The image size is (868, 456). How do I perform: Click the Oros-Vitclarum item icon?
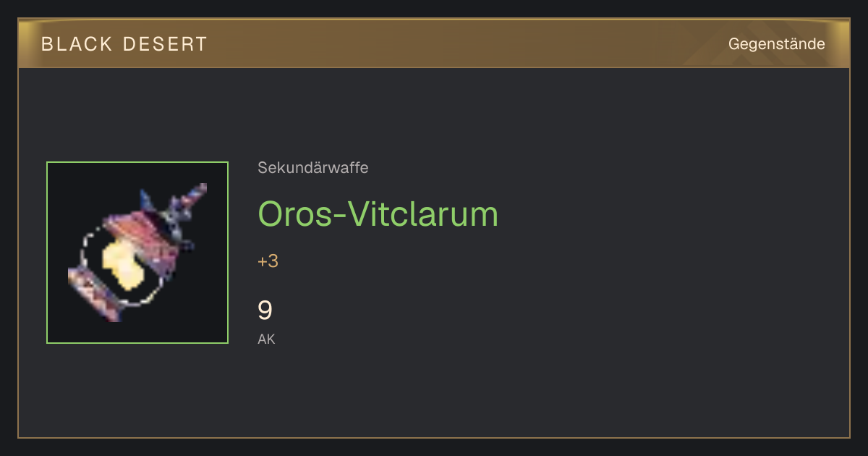click(x=137, y=253)
